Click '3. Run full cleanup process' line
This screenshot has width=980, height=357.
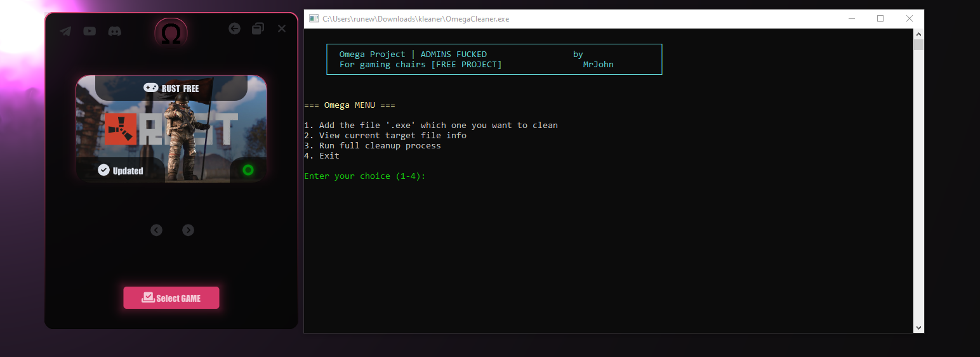pyautogui.click(x=373, y=146)
